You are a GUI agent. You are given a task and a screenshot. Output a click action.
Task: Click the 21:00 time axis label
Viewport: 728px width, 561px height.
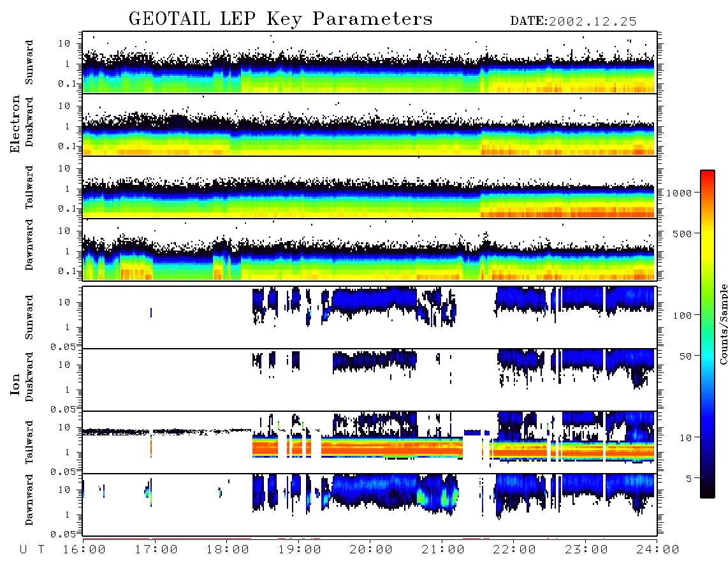[443, 550]
